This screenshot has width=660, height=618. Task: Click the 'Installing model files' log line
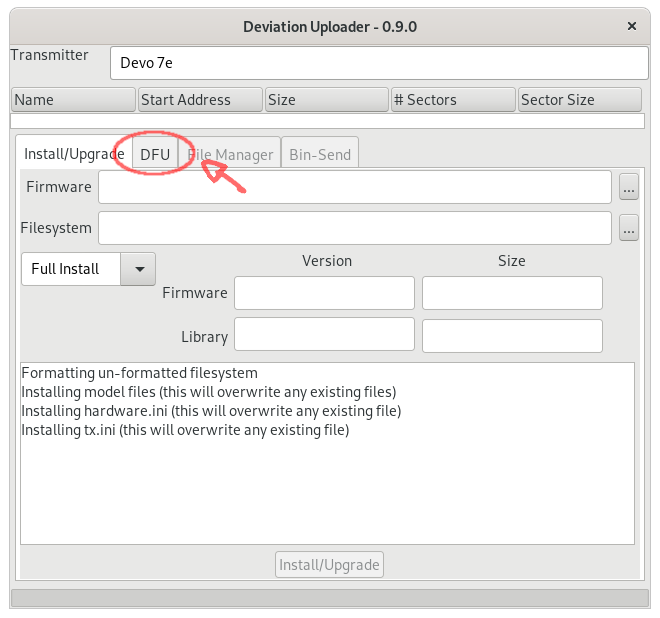(x=209, y=392)
